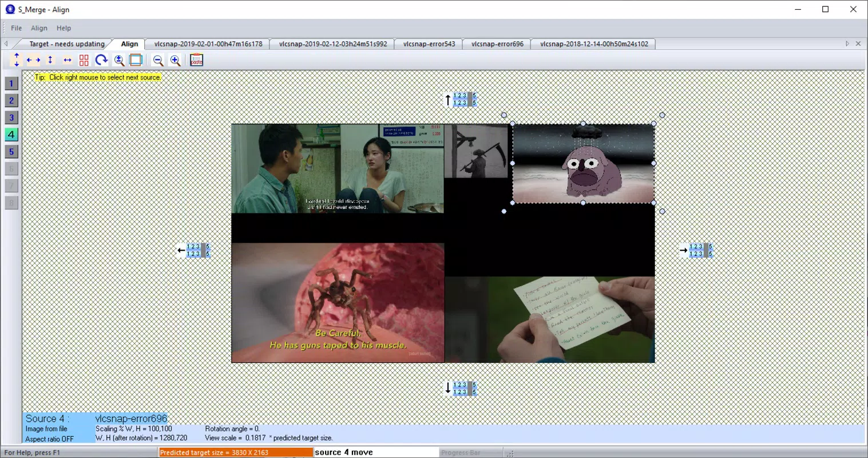The image size is (868, 458).
Task: Click the 'For Help, press F1' status text
Action: (32, 452)
